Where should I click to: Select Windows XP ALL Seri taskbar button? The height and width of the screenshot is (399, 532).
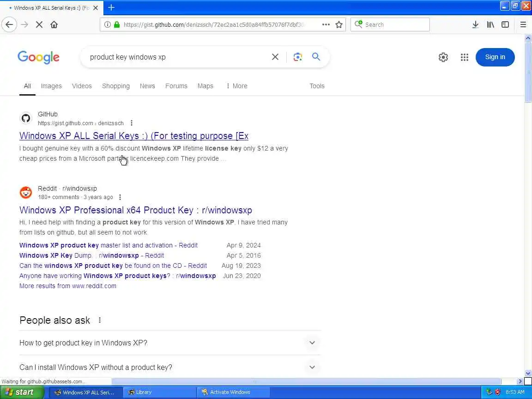click(x=85, y=392)
